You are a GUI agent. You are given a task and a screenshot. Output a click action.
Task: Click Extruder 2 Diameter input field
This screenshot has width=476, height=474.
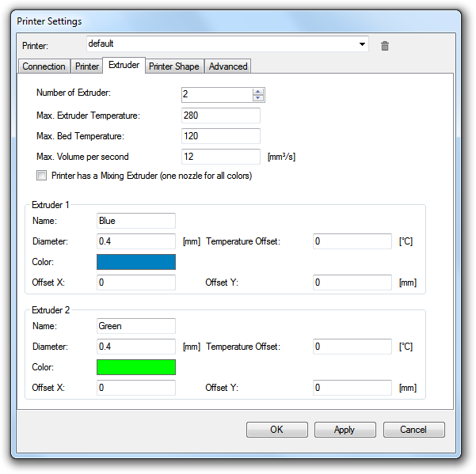point(136,347)
